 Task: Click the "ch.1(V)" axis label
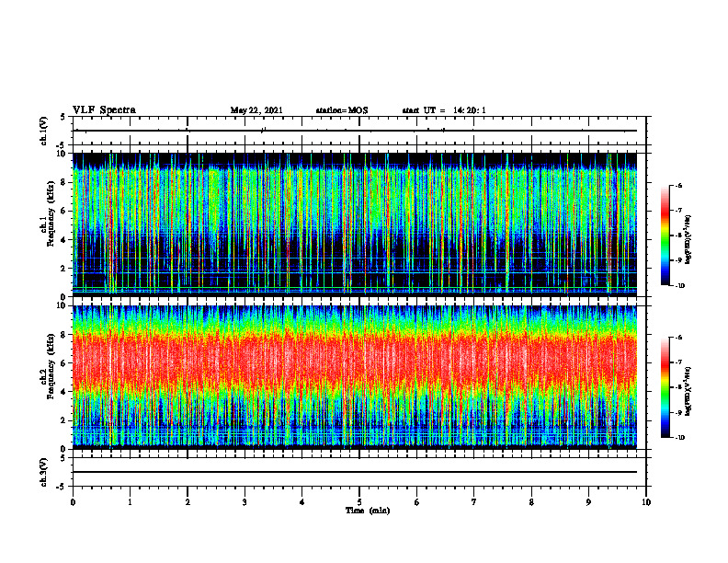44,131
